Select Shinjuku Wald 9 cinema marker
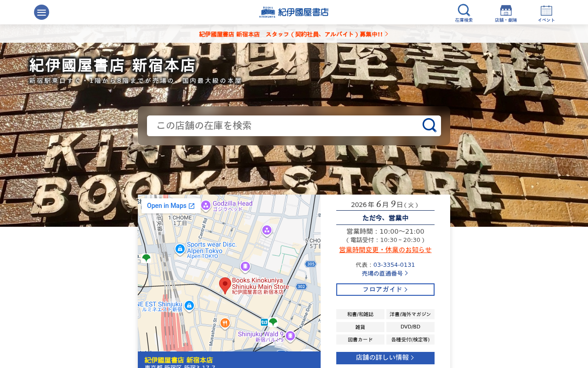Viewport: 588px width, 368px height. point(290,336)
